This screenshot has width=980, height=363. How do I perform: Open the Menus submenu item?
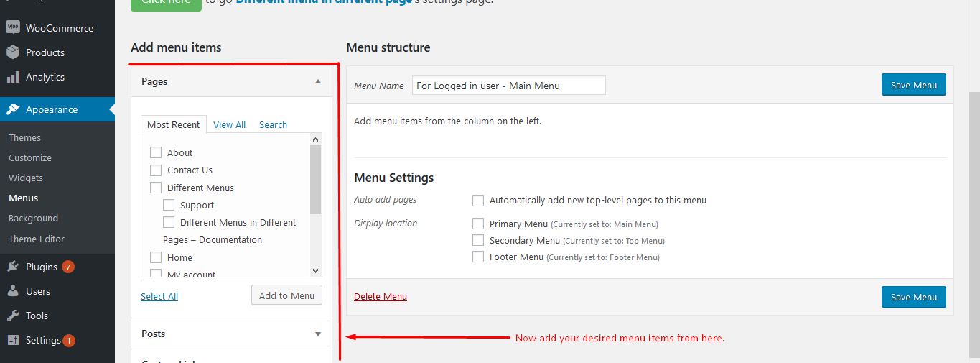[x=23, y=198]
